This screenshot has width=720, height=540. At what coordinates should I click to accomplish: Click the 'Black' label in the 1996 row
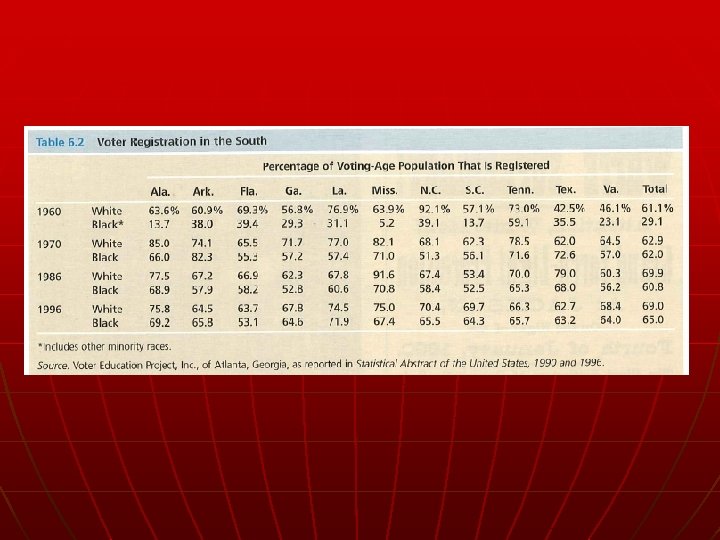[105, 323]
